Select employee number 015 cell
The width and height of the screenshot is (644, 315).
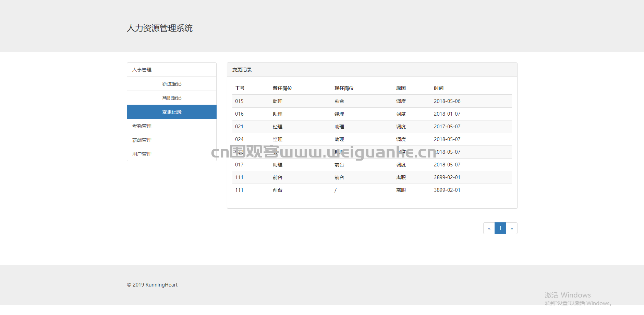pos(239,101)
